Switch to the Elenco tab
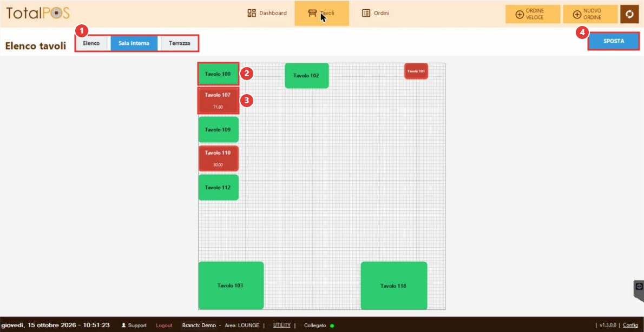The image size is (644, 332). coord(91,43)
